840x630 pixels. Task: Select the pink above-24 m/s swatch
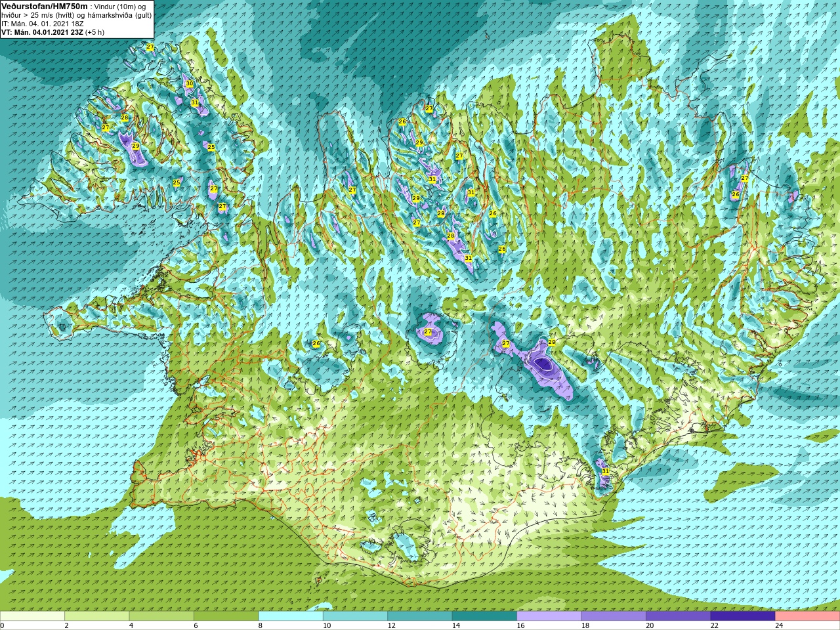808,616
